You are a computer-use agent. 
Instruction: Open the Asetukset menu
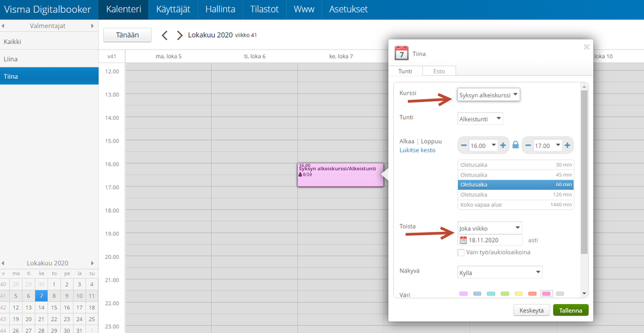pos(348,10)
